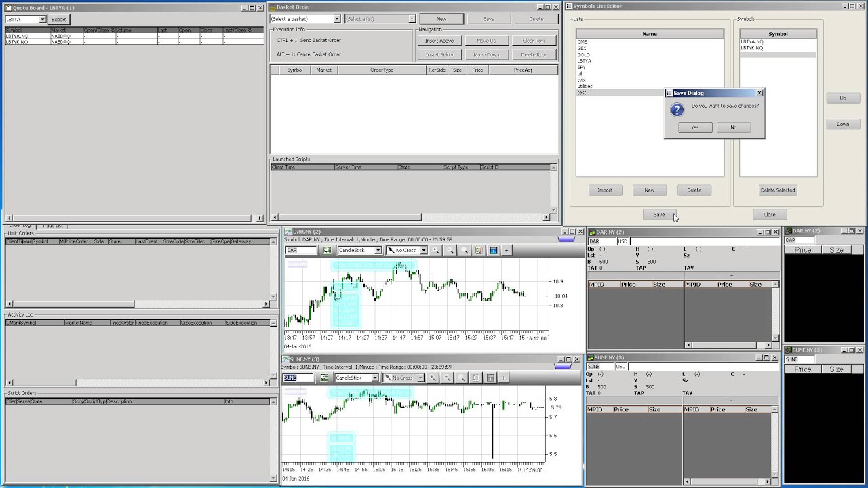This screenshot has height=488, width=868.
Task: Click Delete button under the Lists panel
Action: point(694,190)
